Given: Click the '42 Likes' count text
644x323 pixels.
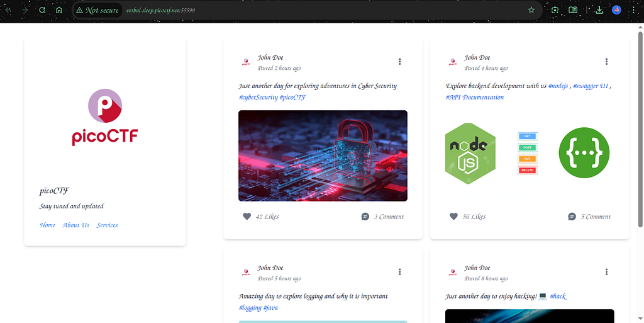Looking at the screenshot, I should click(267, 217).
